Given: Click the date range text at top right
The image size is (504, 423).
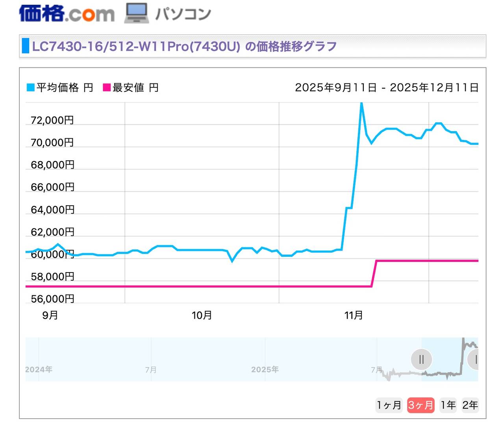Looking at the screenshot, I should pos(387,87).
